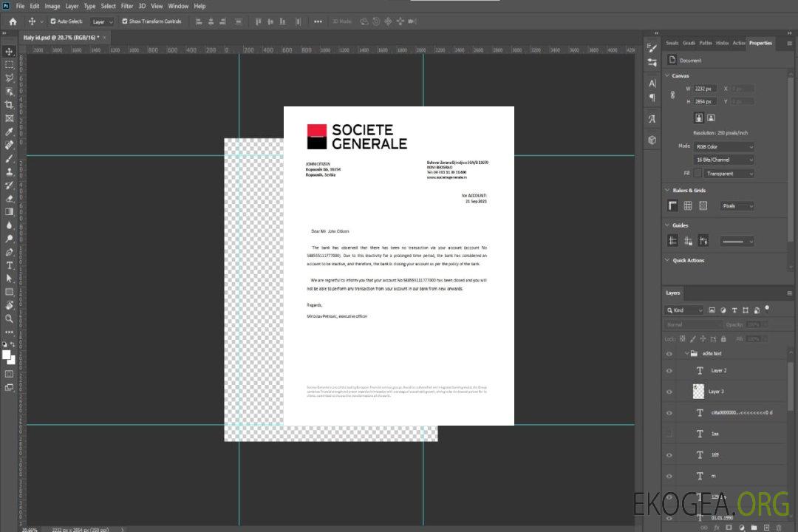
Task: Open the Pixels ruler units dropdown
Action: point(737,206)
